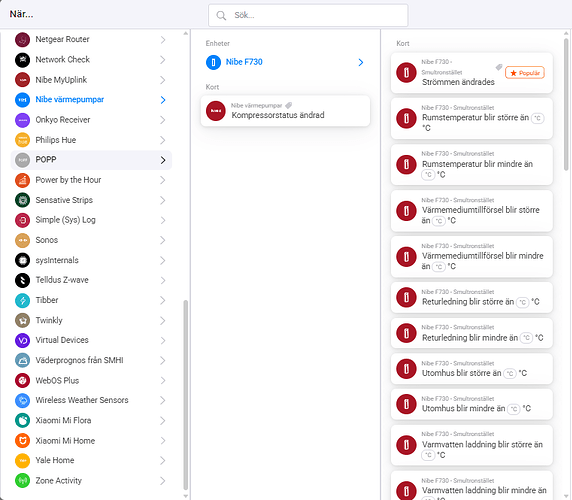Viewport: 572px width, 500px height.
Task: Select Varmvatten laddning blir större än card
Action: pos(472,445)
